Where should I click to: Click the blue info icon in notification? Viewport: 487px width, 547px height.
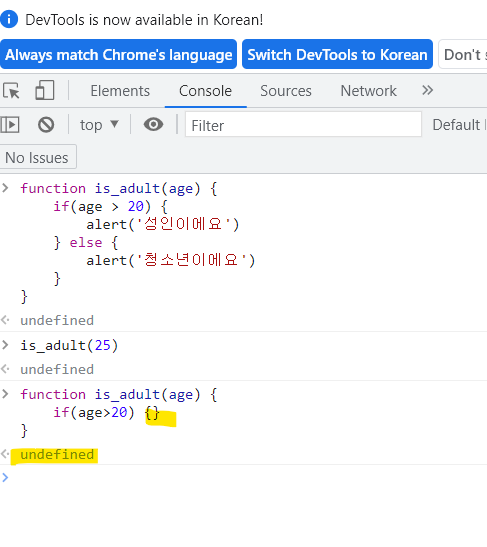click(9, 19)
